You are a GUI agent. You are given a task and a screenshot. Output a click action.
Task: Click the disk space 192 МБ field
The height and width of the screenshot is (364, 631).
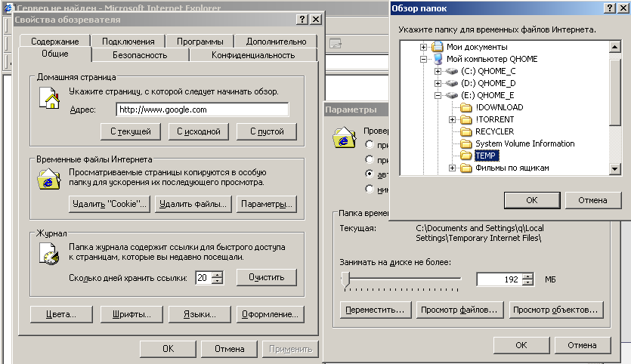pos(500,279)
